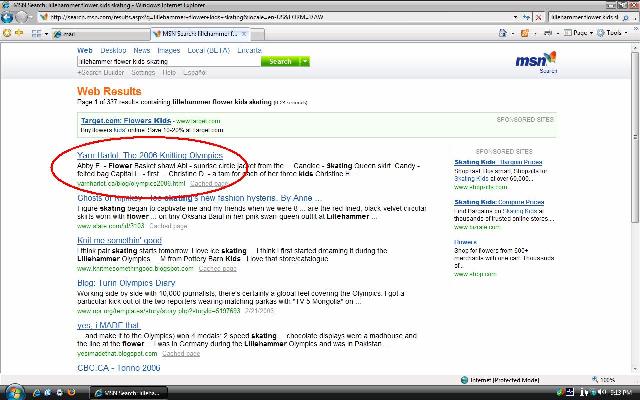This screenshot has width=640, height=400.
Task: Switch to the msn tab
Action: pyautogui.click(x=100, y=34)
